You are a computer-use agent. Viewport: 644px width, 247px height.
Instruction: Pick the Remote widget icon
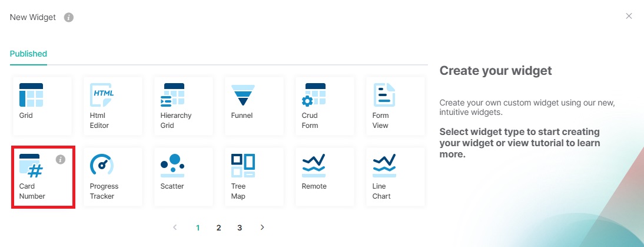(314, 166)
